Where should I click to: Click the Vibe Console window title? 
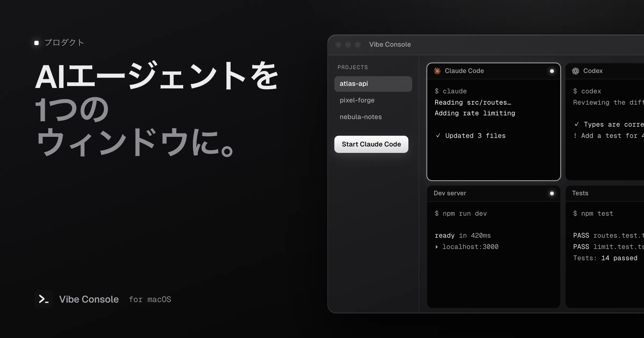pyautogui.click(x=390, y=45)
